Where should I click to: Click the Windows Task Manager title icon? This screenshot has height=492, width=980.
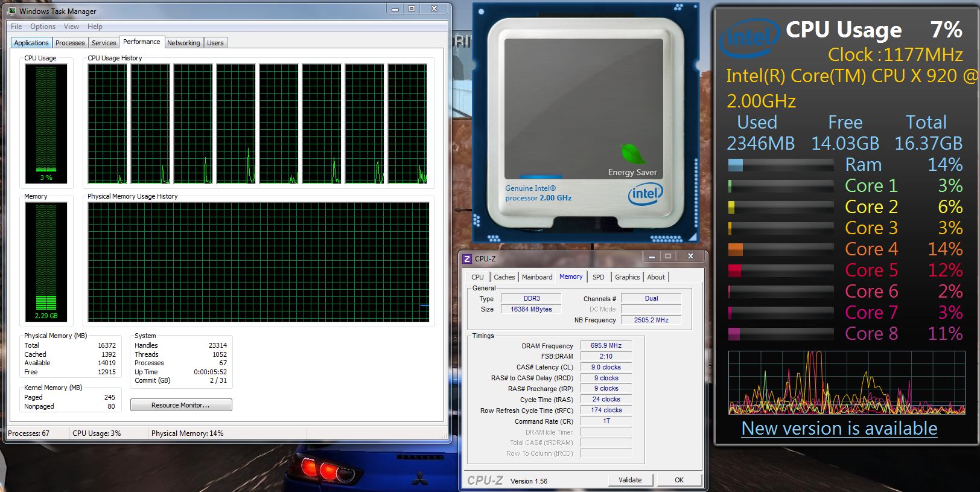tap(12, 11)
